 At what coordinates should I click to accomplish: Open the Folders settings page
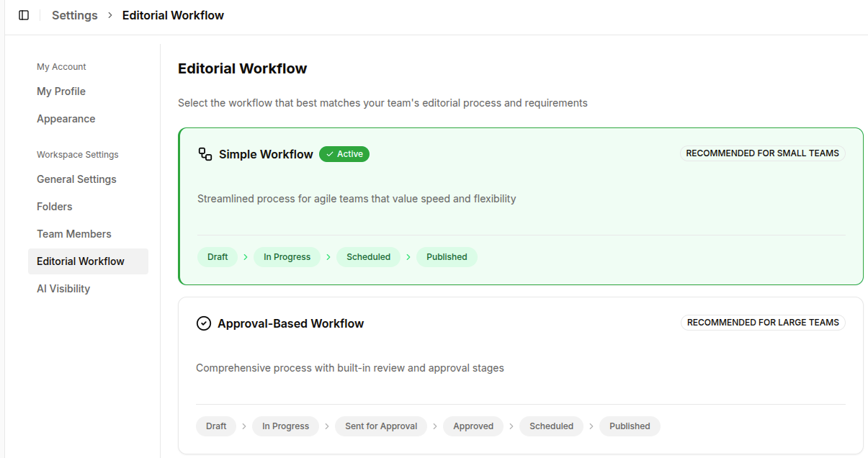(54, 206)
